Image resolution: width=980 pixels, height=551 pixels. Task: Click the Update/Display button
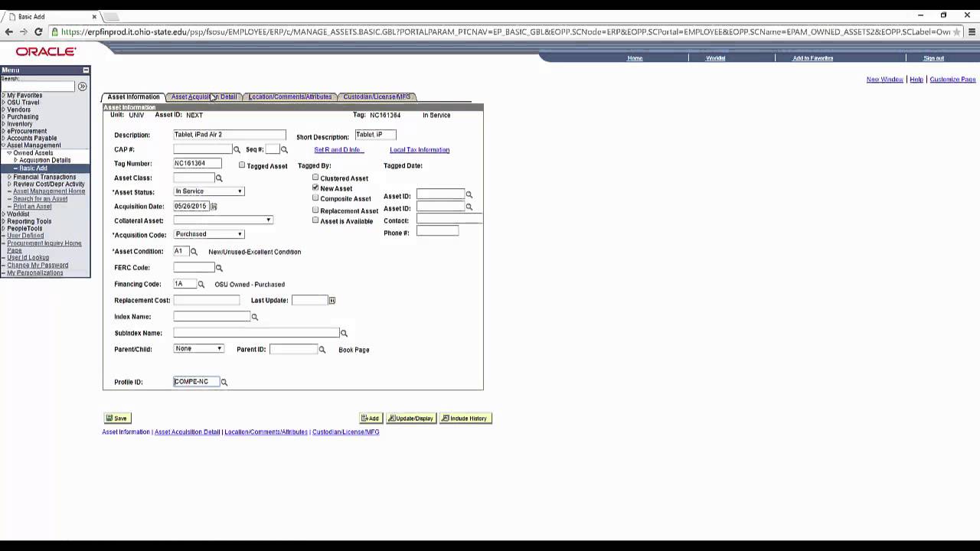(411, 418)
